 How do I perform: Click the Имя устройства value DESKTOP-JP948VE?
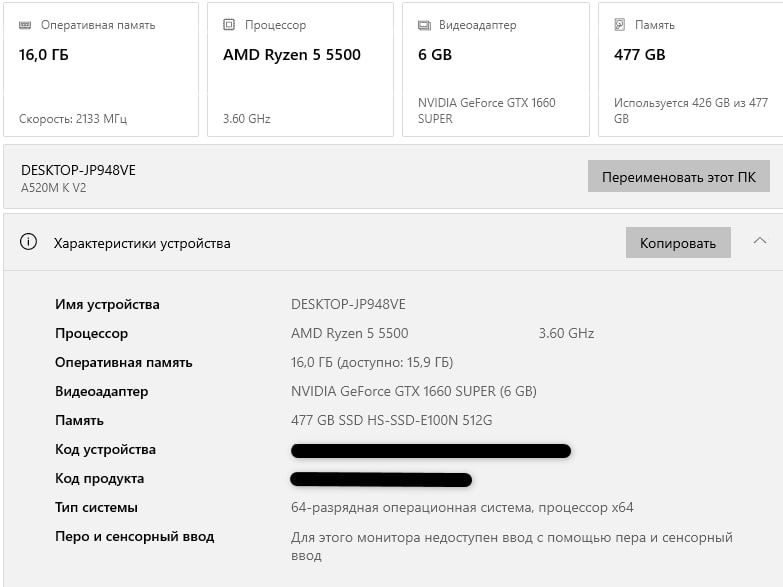coord(348,304)
